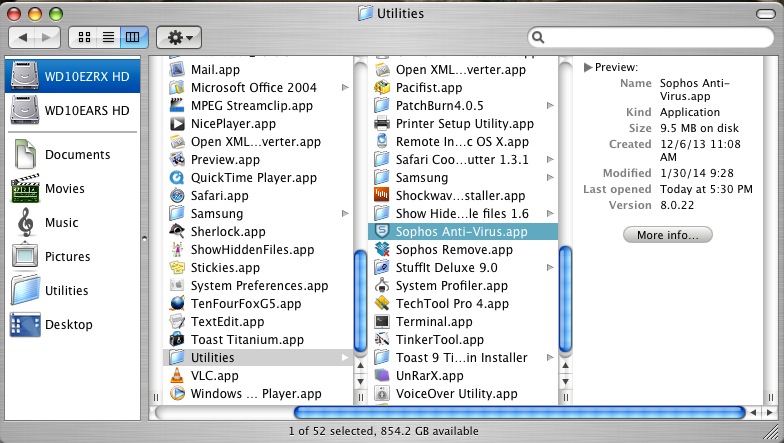Select Preview.app icon
This screenshot has height=443, width=784.
[x=177, y=160]
